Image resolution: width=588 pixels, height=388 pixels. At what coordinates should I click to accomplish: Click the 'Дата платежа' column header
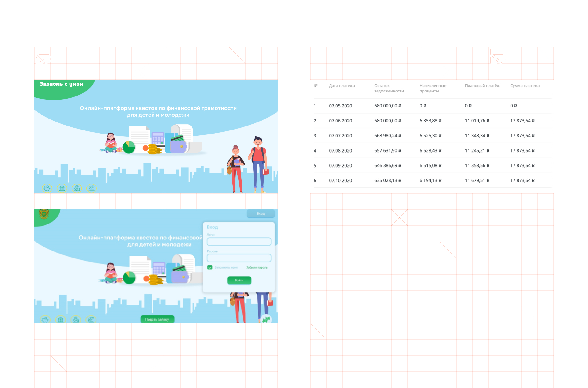342,86
